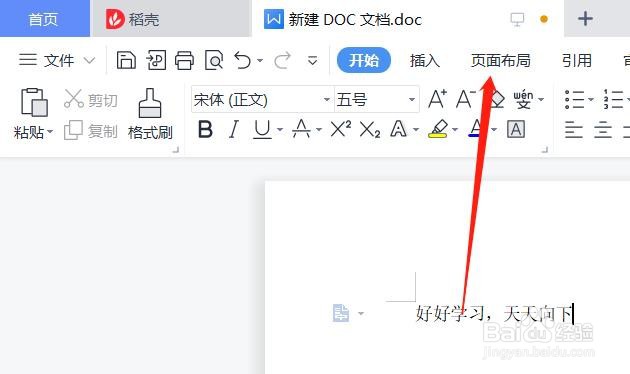The height and width of the screenshot is (374, 630).
Task: Toggle bold formatting
Action: pos(205,130)
